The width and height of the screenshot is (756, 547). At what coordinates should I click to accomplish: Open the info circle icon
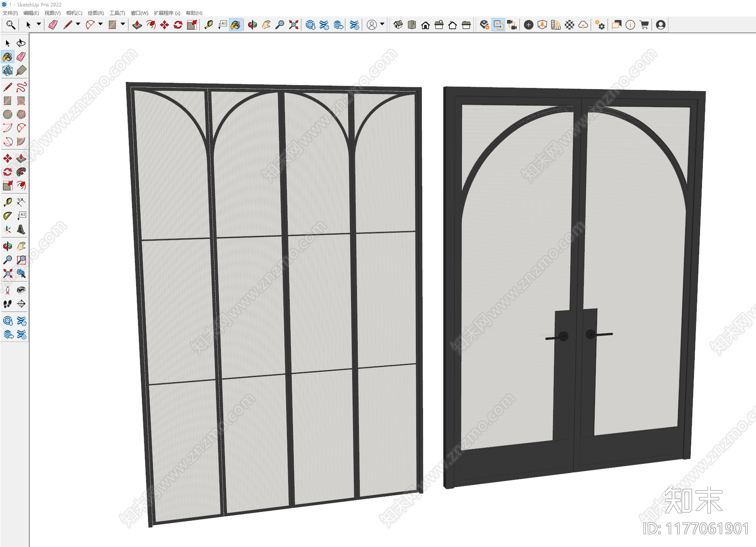point(630,25)
